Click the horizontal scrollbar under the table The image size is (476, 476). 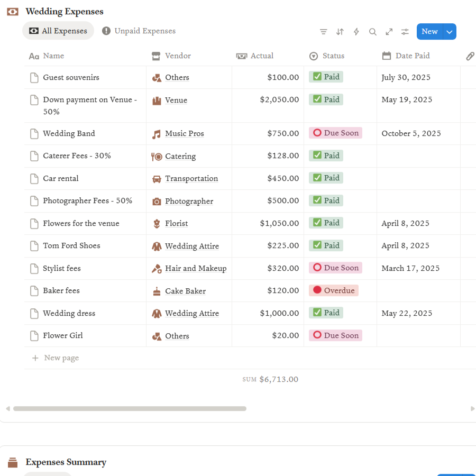pos(130,409)
